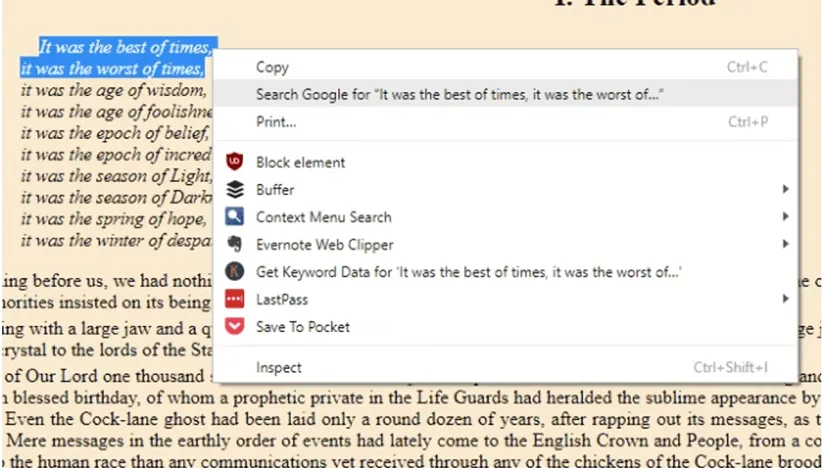The width and height of the screenshot is (822, 470).
Task: Expand the LastPass submenu arrow
Action: (x=785, y=299)
